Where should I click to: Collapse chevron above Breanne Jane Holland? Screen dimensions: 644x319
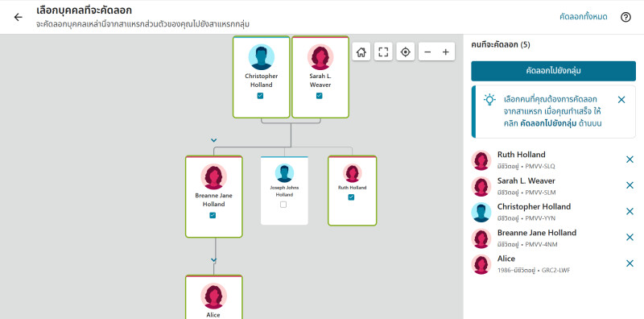click(213, 140)
